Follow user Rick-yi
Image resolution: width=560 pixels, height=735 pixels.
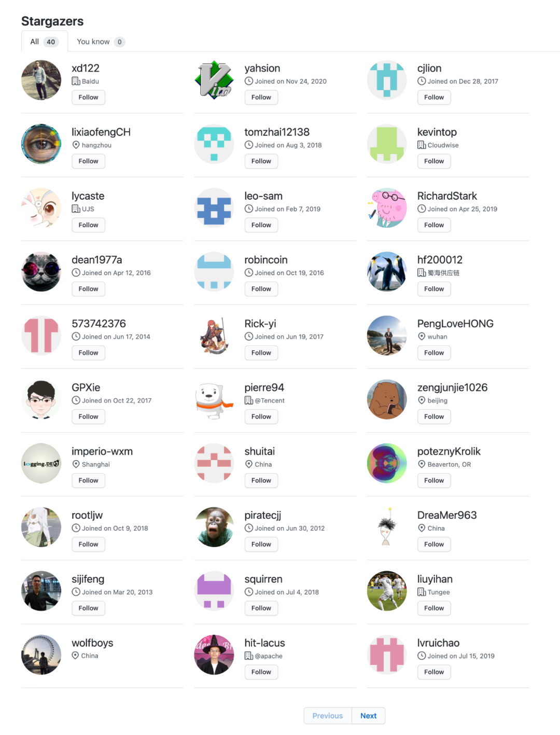coord(261,353)
